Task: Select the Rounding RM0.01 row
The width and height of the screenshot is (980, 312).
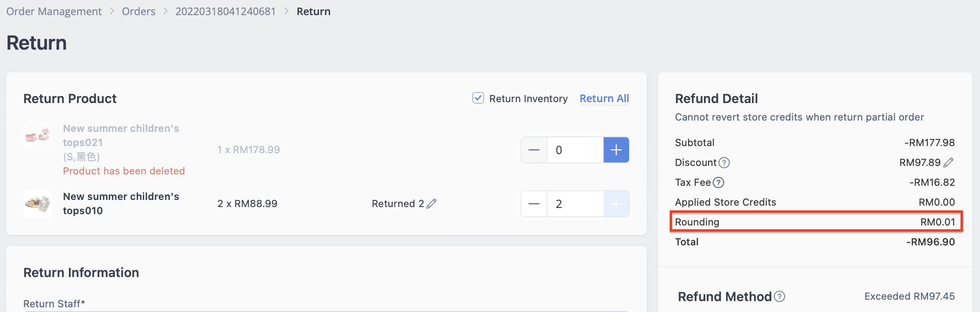Action: tap(816, 222)
